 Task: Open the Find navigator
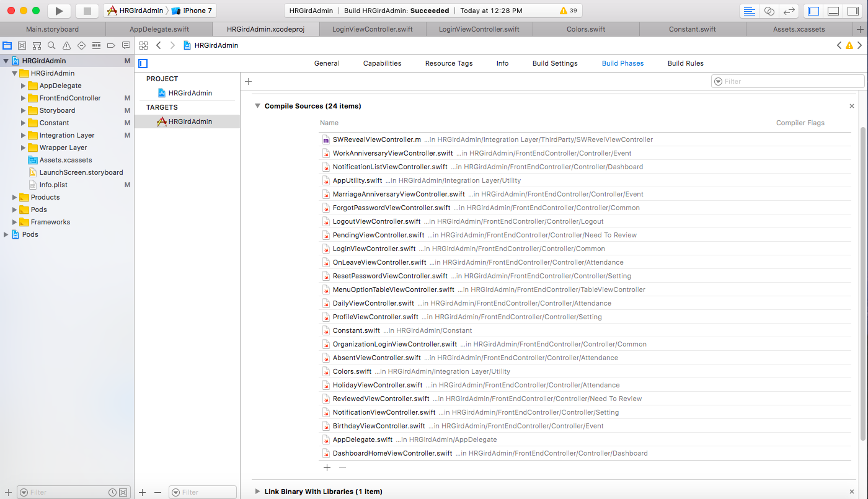(52, 45)
